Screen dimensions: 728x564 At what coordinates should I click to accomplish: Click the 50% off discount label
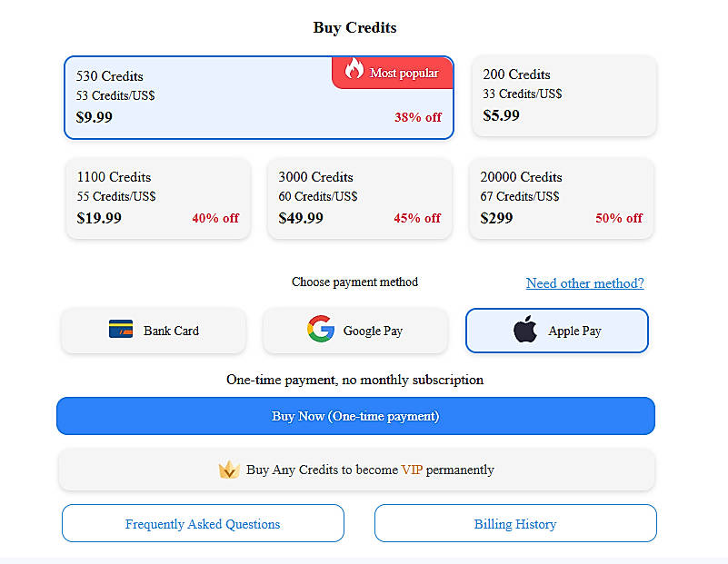click(x=619, y=218)
